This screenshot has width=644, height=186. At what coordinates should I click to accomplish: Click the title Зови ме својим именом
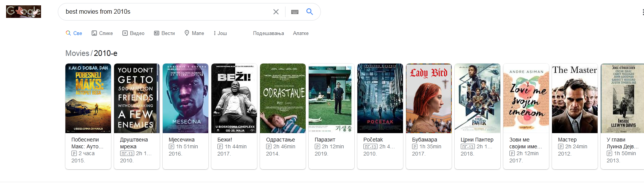(x=526, y=143)
